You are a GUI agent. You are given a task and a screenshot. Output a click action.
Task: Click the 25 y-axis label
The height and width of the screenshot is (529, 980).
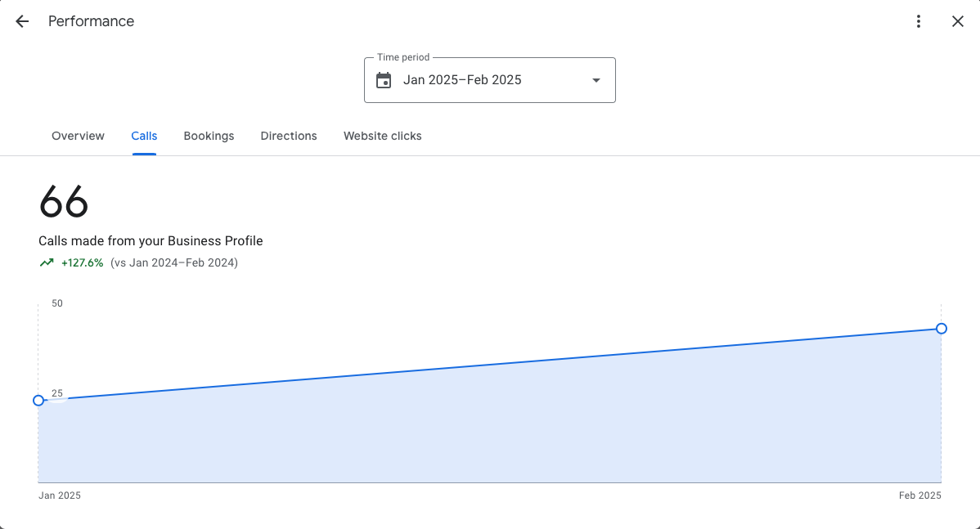57,393
